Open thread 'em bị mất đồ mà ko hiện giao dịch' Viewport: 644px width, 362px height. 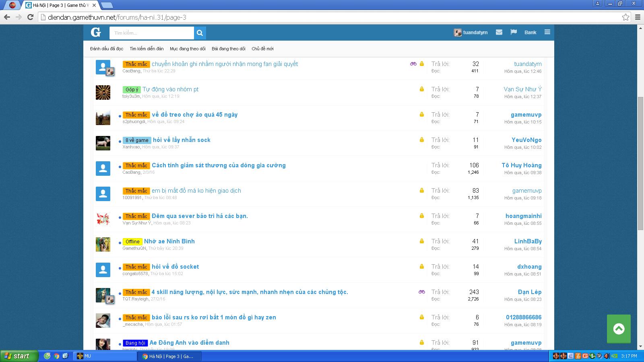(196, 191)
